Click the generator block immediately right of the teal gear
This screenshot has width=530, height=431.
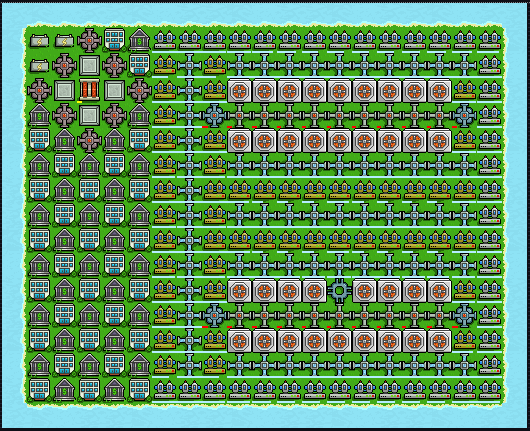click(364, 290)
